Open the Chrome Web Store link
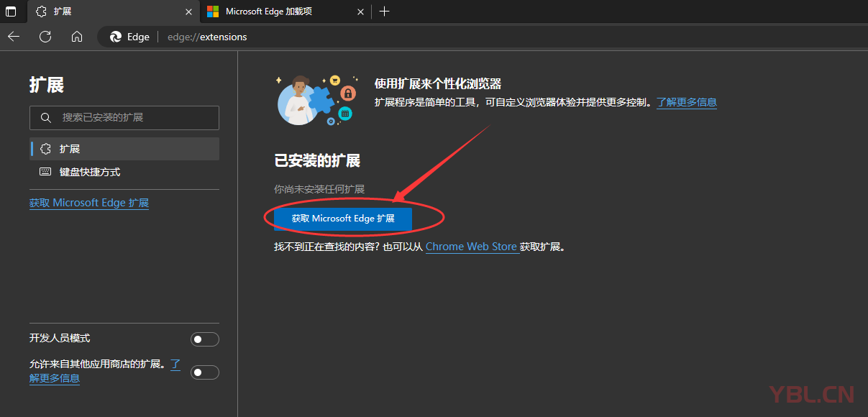Viewport: 868px width, 417px height. (471, 247)
